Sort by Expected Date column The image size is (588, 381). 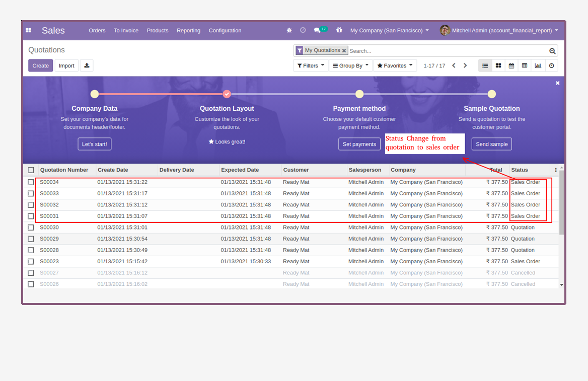[x=240, y=170]
